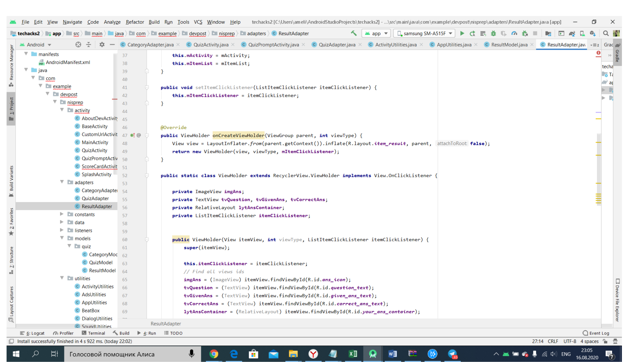Expand the constants package folder
This screenshot has height=362, width=644.
pyautogui.click(x=62, y=214)
